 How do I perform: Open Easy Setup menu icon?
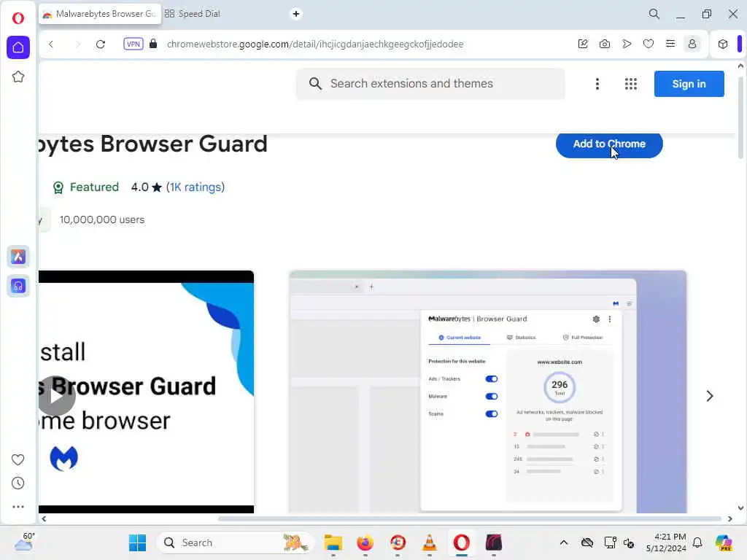(670, 44)
